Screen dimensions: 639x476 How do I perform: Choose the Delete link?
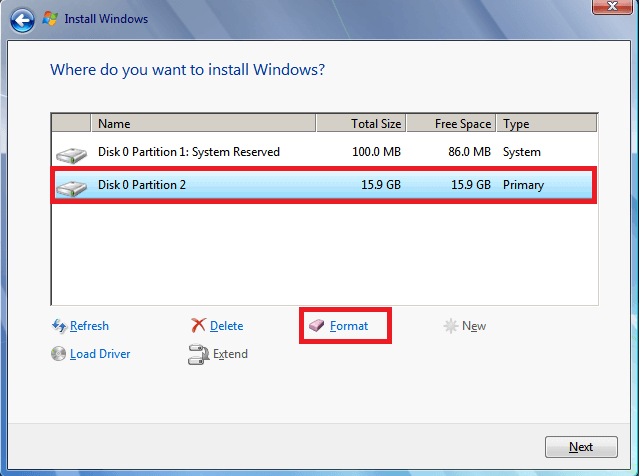[226, 326]
